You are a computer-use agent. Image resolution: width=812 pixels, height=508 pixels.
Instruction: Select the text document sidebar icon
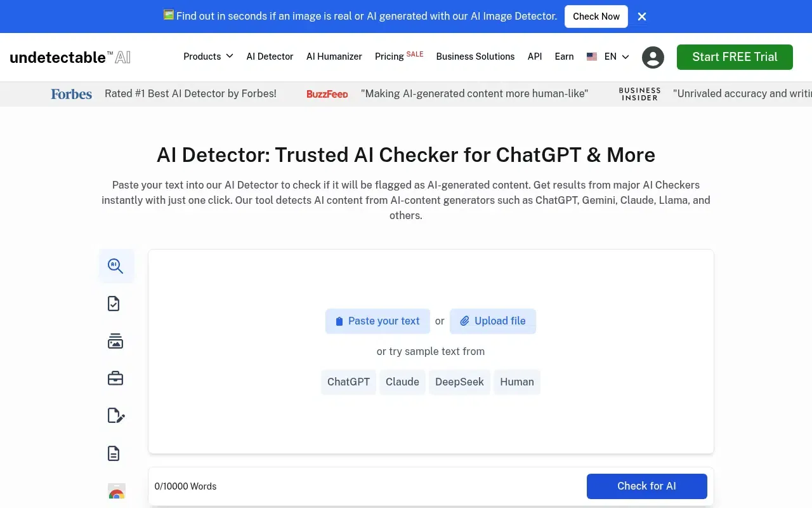coord(114,453)
